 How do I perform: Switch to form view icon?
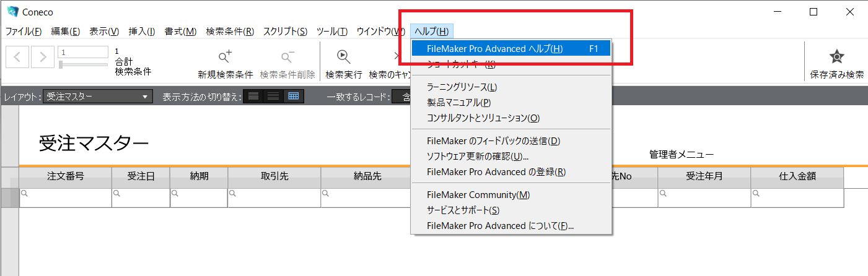253,97
